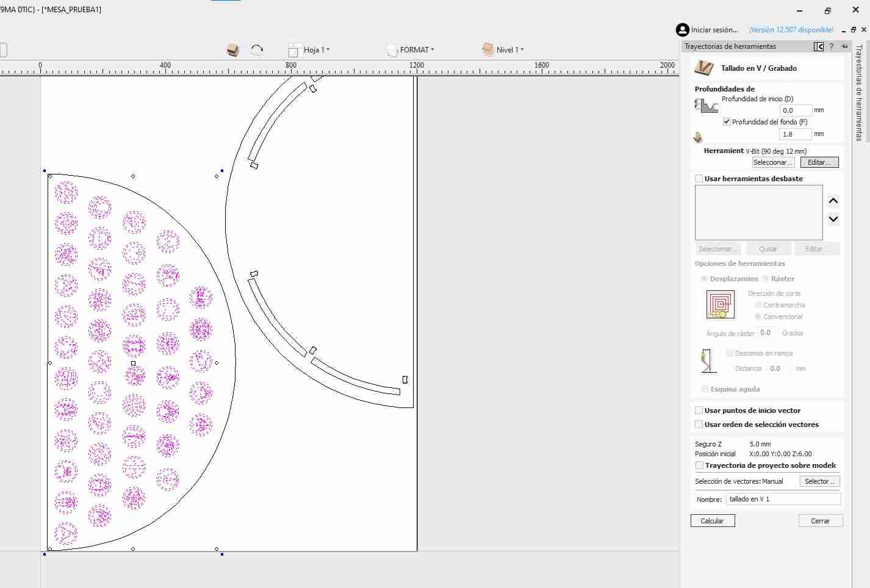Screen dimensions: 870x588
Task: Open the Hoja 1 sheet dropdown
Action: click(309, 50)
